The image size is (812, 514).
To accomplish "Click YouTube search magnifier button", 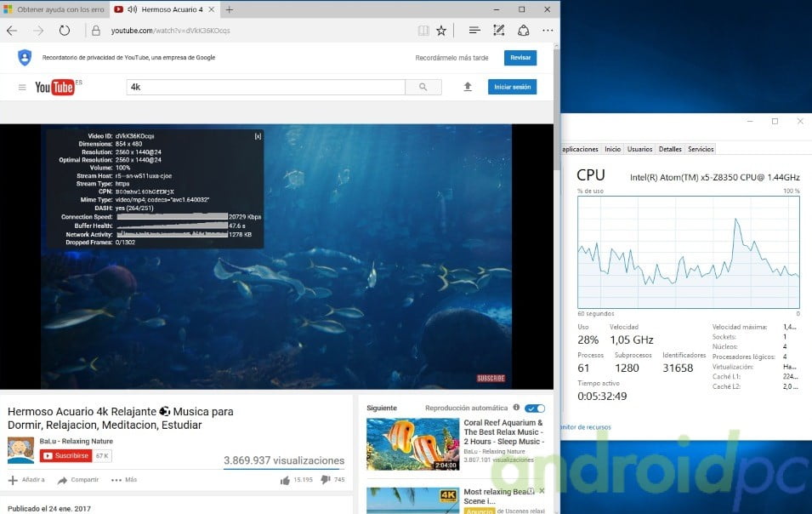I will 423,87.
